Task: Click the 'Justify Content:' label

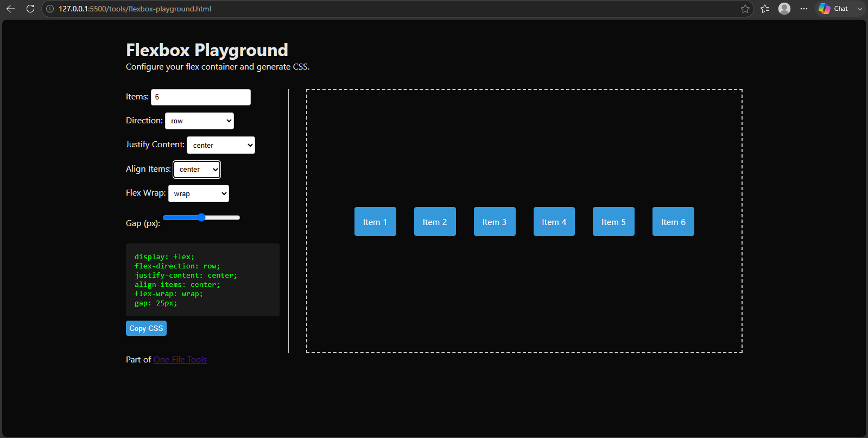Action: (x=155, y=145)
